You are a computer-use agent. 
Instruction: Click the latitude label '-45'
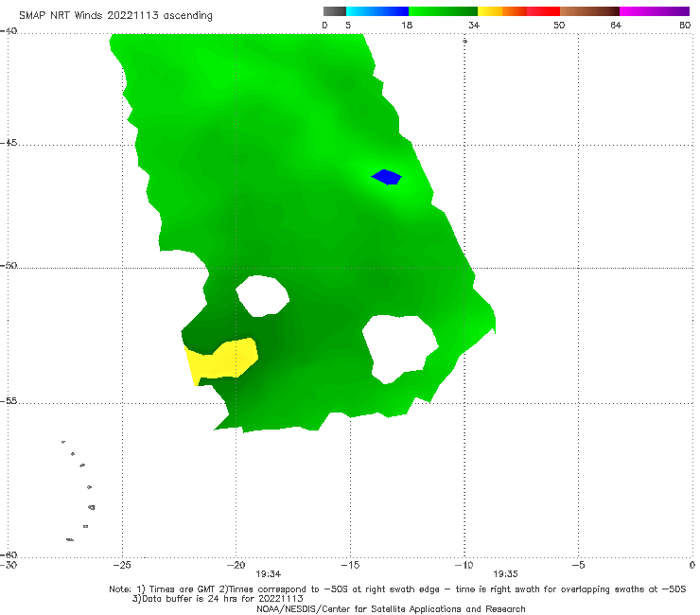(9, 143)
